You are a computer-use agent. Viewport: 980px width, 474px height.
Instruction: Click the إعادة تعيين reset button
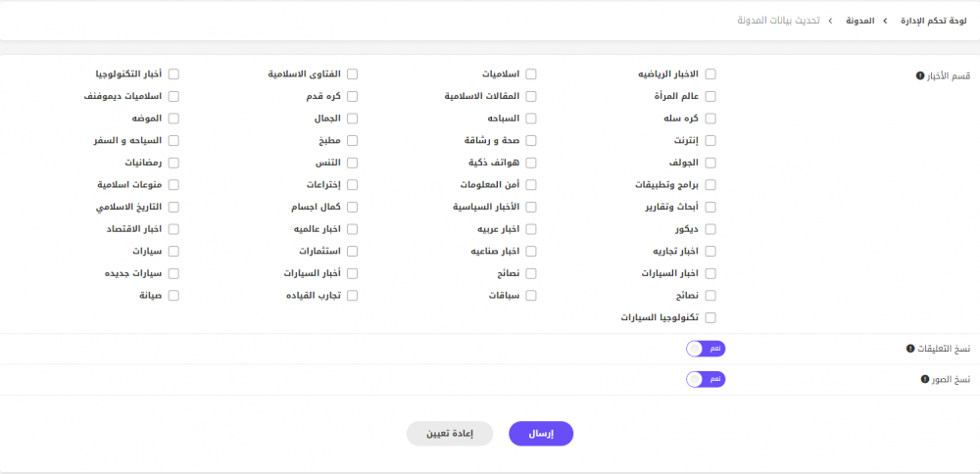[450, 434]
